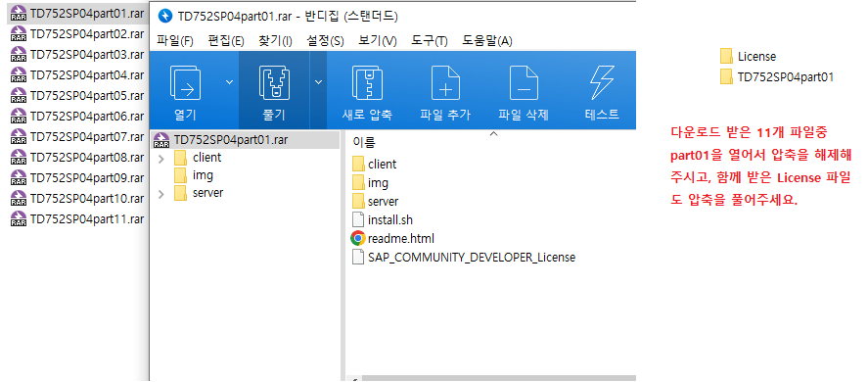Viewport: 868px width, 382px height.
Task: Click the Extract (풀기) toolbar icon
Action: pos(275,82)
